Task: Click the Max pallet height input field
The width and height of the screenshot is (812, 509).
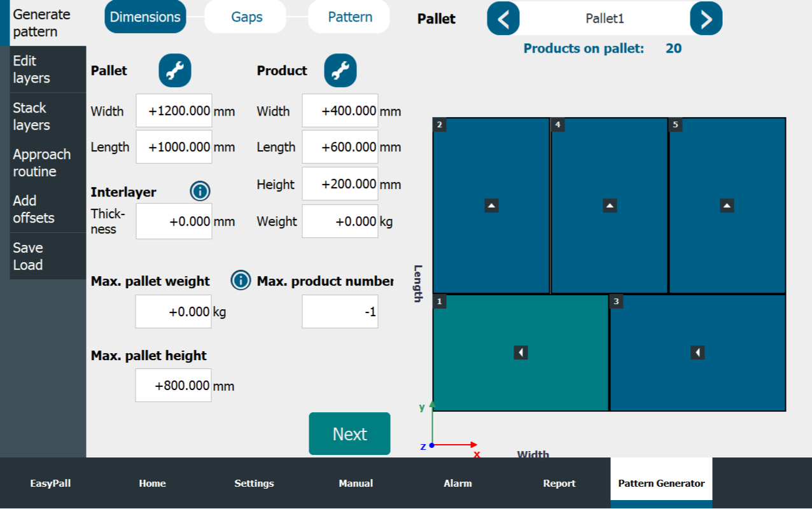Action: point(173,385)
